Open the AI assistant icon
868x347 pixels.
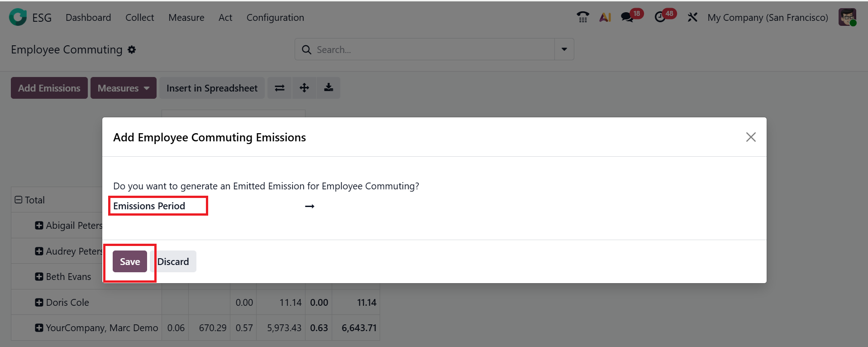(605, 17)
